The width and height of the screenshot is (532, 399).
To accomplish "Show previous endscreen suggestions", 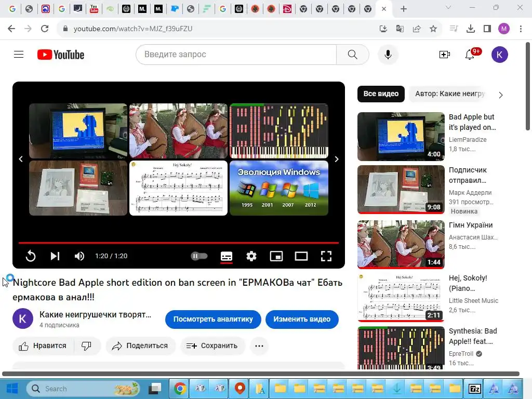I will point(21,159).
